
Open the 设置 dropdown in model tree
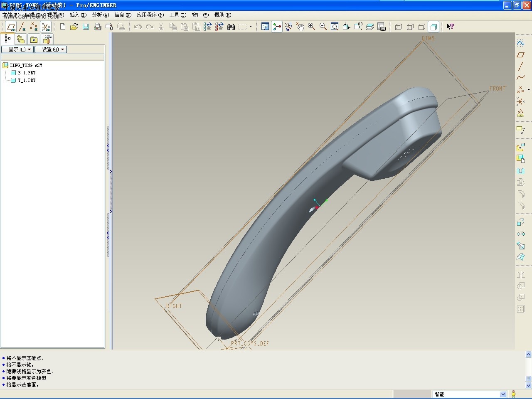click(51, 49)
